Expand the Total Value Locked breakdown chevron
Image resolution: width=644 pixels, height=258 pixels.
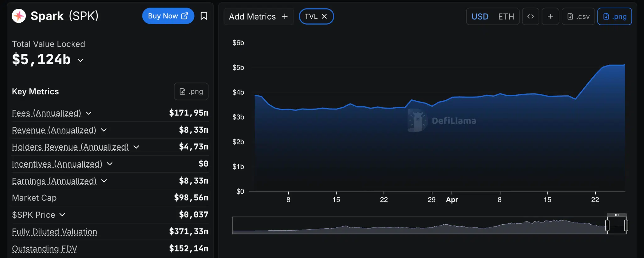click(80, 60)
